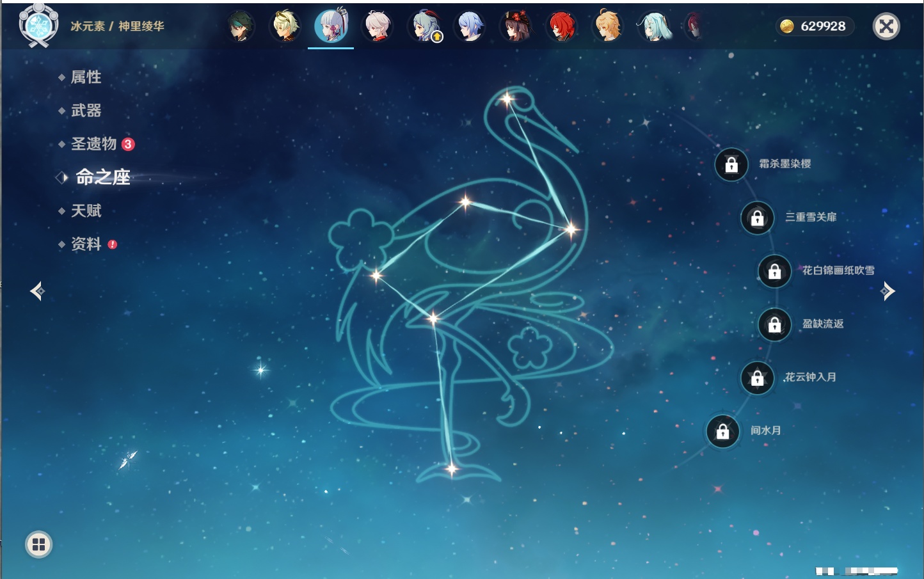
Task: Open locked constellation 间水月
Action: pyautogui.click(x=723, y=431)
